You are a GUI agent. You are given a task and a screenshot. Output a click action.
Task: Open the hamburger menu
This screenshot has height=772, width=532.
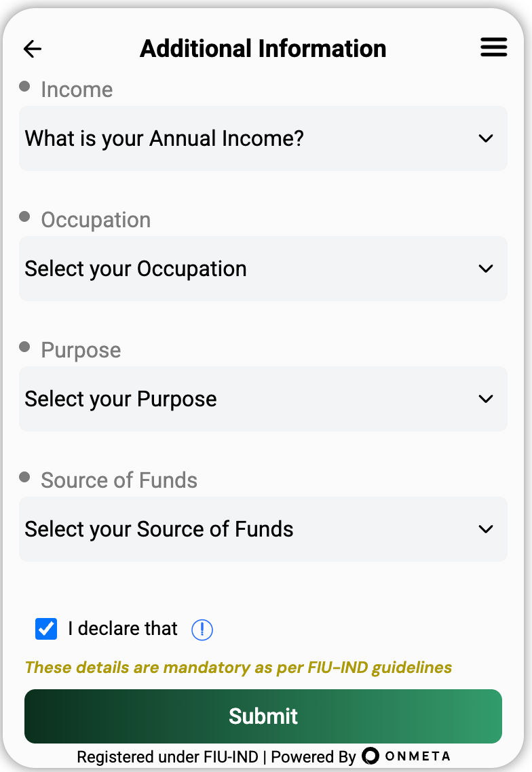[x=493, y=47]
